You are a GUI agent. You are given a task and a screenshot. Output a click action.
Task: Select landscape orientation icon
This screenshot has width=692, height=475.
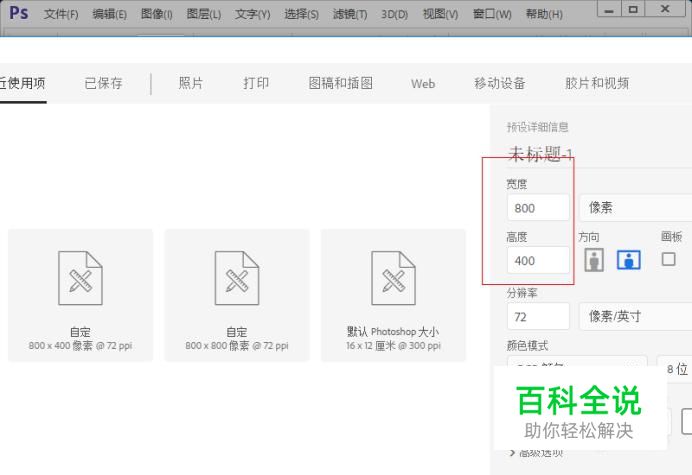coord(628,260)
